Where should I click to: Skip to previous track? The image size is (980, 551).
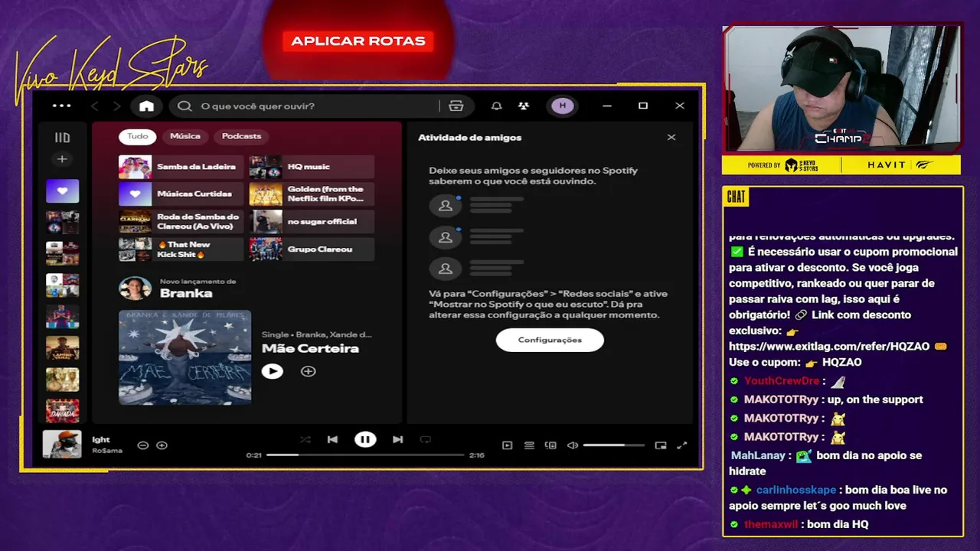(x=332, y=439)
